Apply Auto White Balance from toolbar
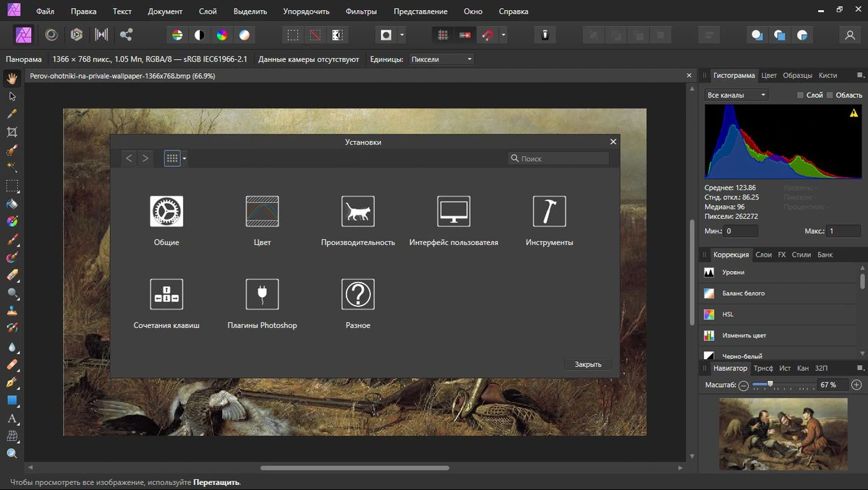The image size is (868, 490). [x=244, y=35]
